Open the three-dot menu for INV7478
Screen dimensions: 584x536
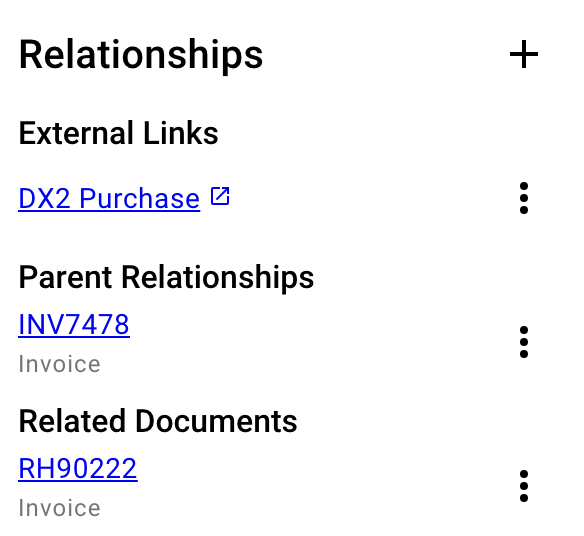click(524, 342)
